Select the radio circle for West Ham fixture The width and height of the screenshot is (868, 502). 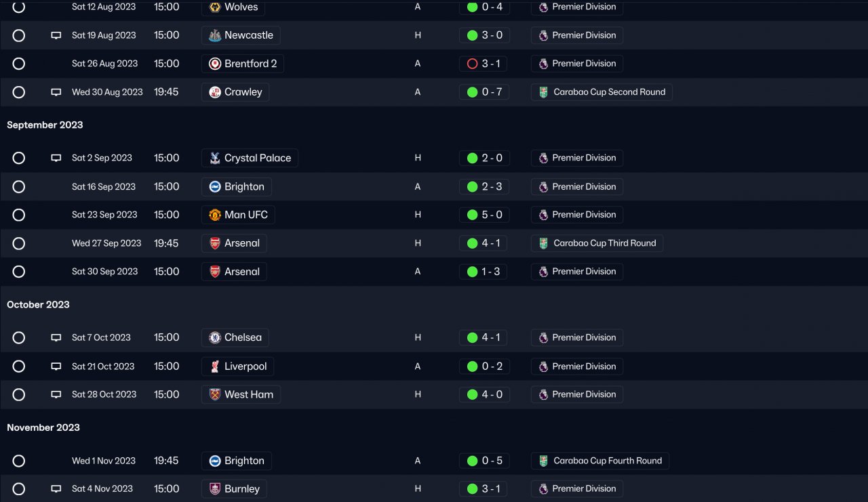(x=19, y=394)
